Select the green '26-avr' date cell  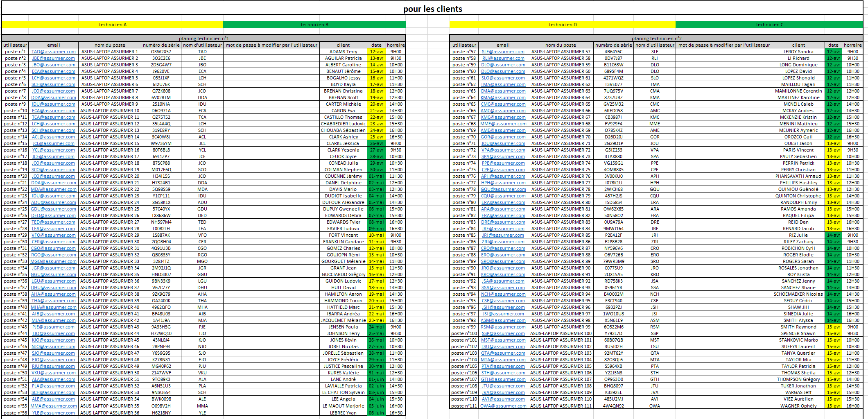coord(376,143)
